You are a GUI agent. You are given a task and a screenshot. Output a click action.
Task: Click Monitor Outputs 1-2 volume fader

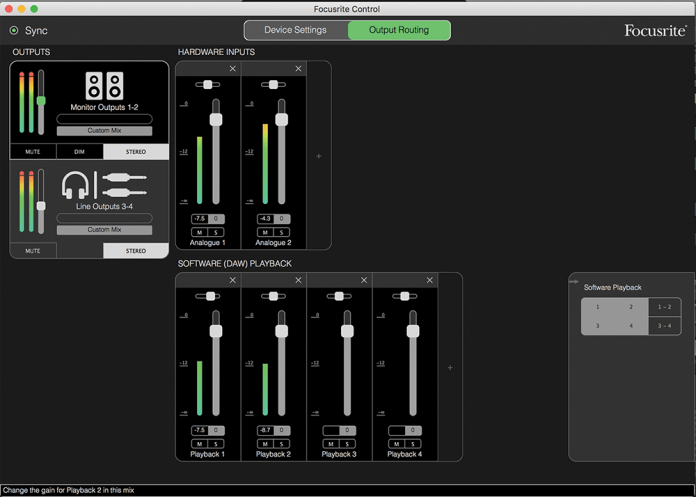[x=41, y=101]
